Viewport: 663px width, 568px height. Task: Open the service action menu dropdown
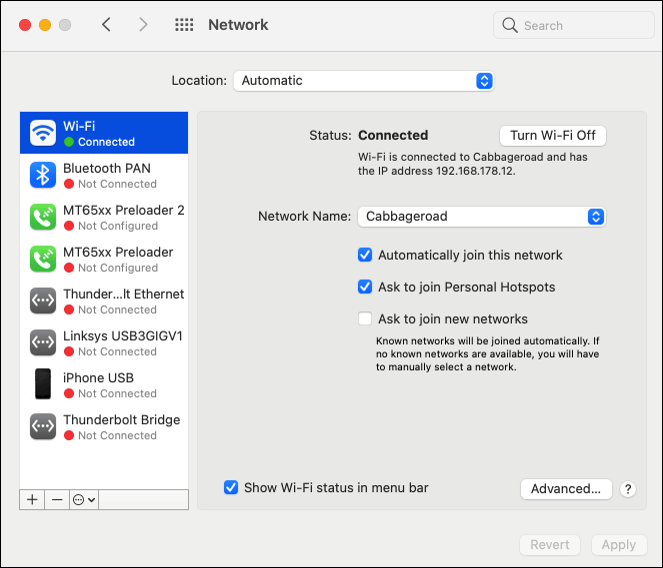point(84,499)
